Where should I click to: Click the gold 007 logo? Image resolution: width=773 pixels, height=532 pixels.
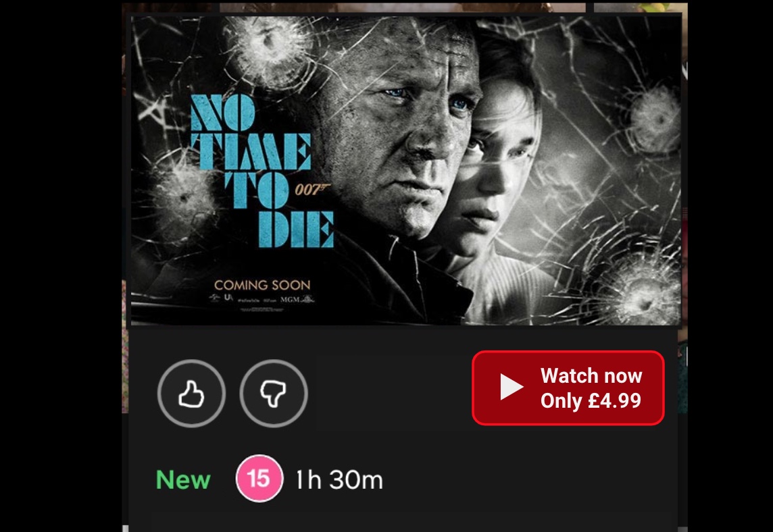[313, 189]
